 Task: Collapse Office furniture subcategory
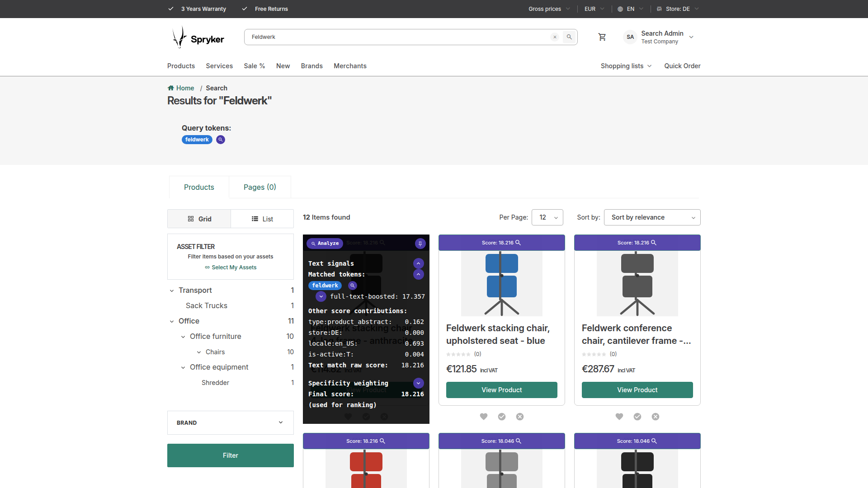[183, 337]
